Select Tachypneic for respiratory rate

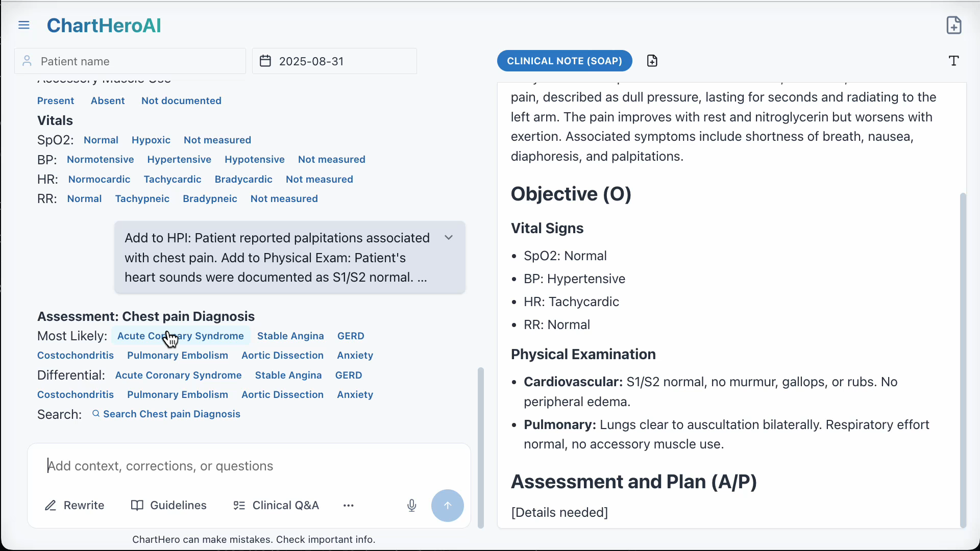142,199
